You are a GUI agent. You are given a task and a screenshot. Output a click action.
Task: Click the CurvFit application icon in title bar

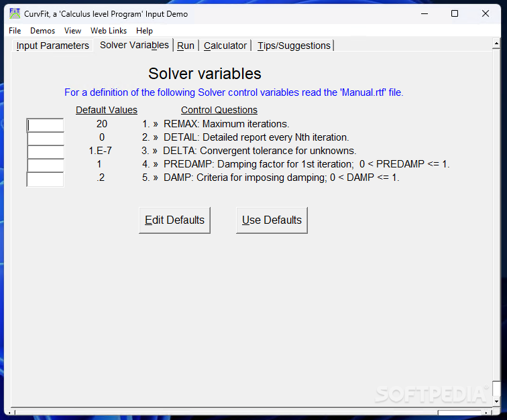(15, 13)
